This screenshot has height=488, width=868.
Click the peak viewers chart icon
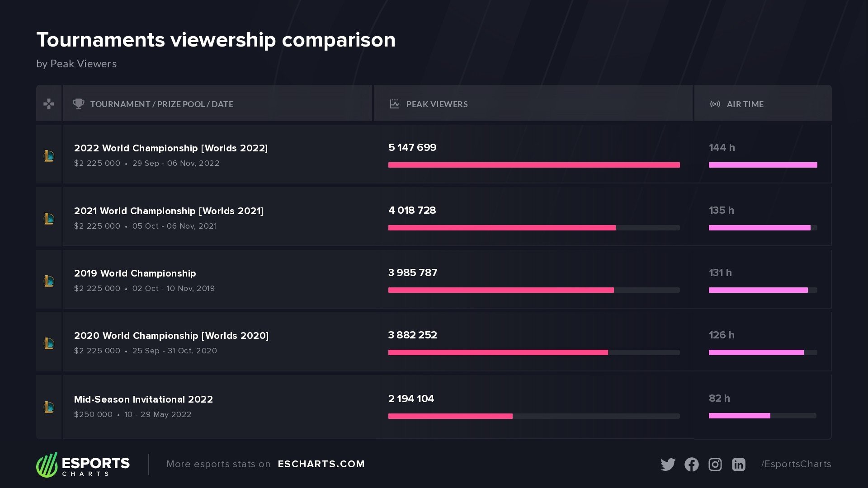[394, 104]
